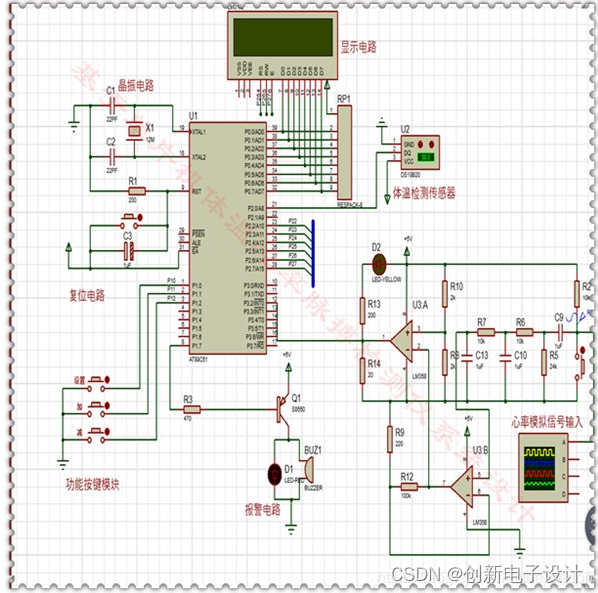Click the 晶振电路 label

pos(136,85)
